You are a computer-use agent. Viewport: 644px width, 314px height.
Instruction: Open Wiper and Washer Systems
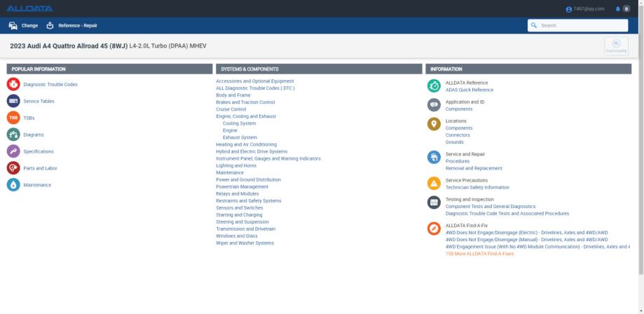click(x=245, y=243)
